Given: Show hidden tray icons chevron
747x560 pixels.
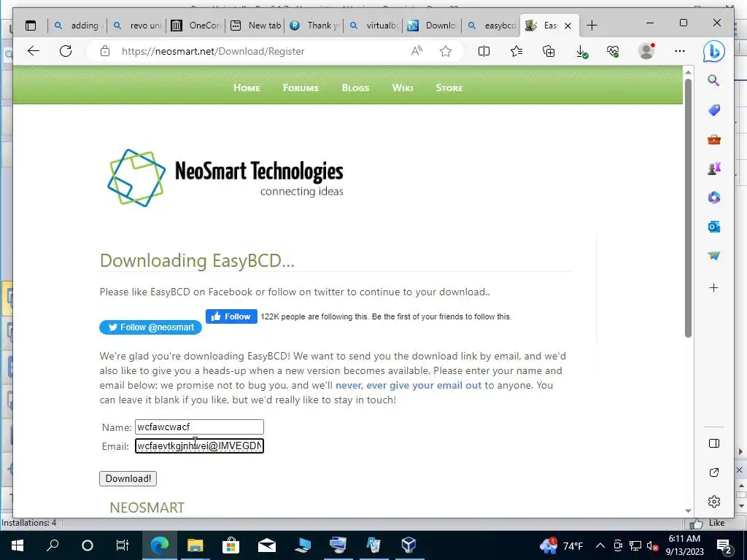Looking at the screenshot, I should click(x=600, y=545).
